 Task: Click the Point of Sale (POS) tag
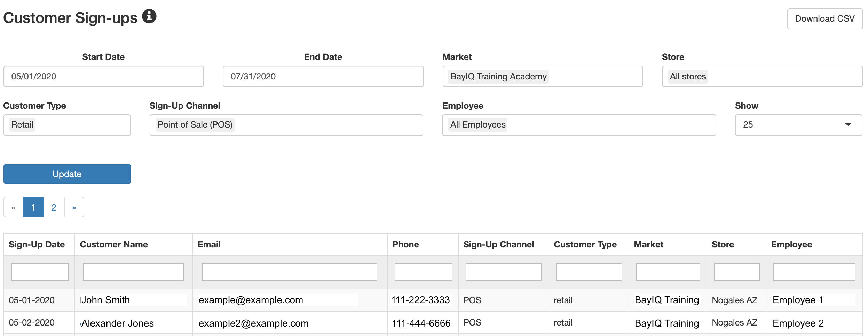[195, 124]
